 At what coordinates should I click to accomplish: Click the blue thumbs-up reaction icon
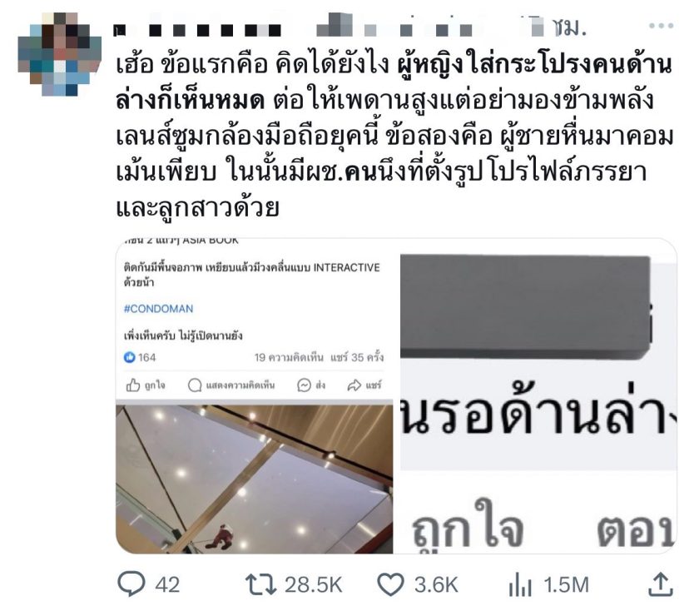point(129,357)
